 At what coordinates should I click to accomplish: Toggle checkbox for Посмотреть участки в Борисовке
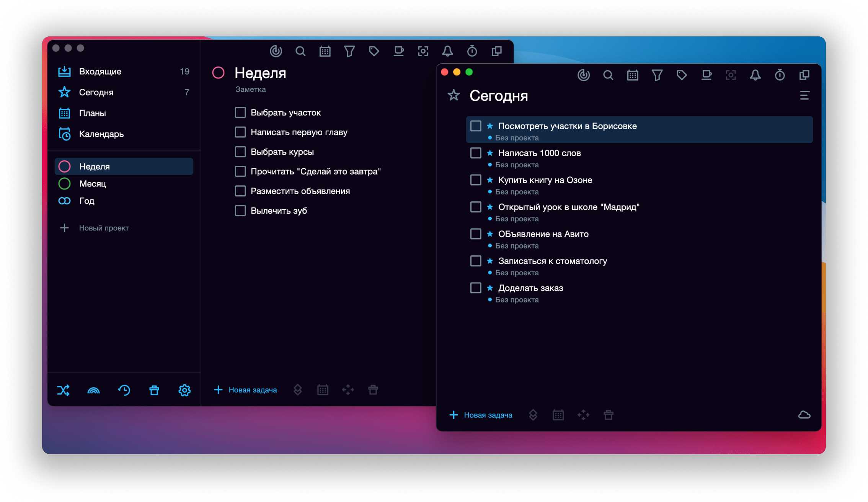476,126
